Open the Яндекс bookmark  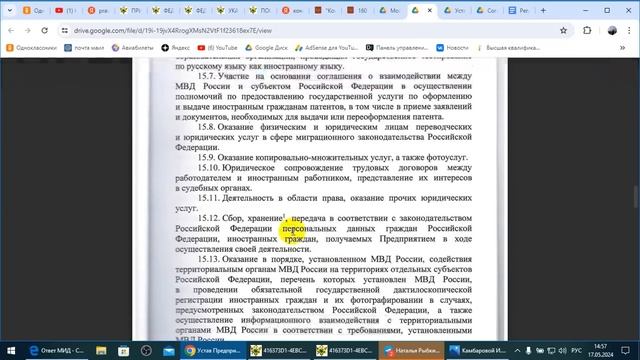pos(176,48)
